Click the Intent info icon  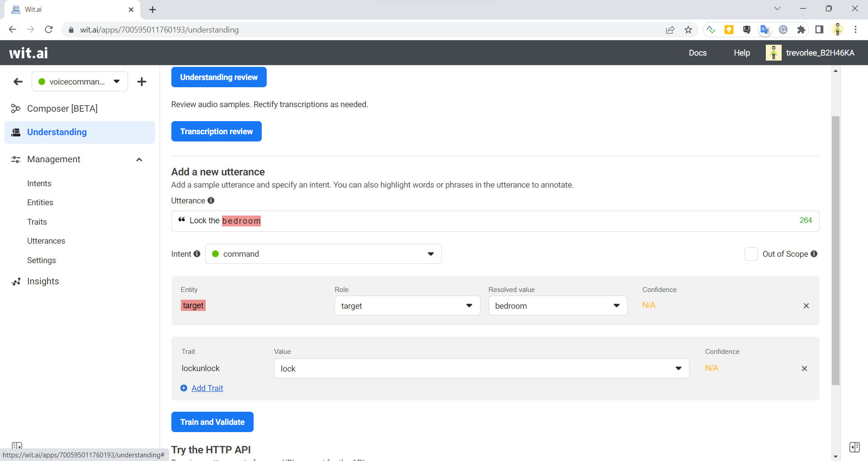197,254
